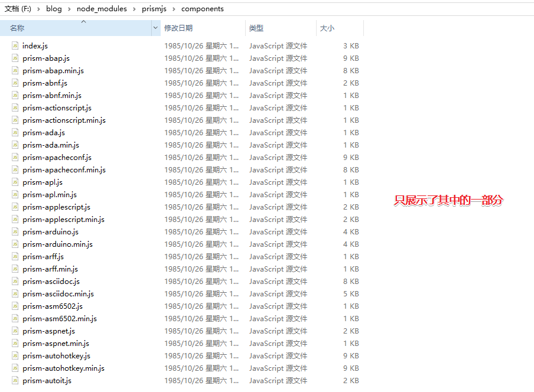Image resolution: width=534 pixels, height=392 pixels.
Task: Click the prism-applescript.js file icon
Action: [15, 207]
